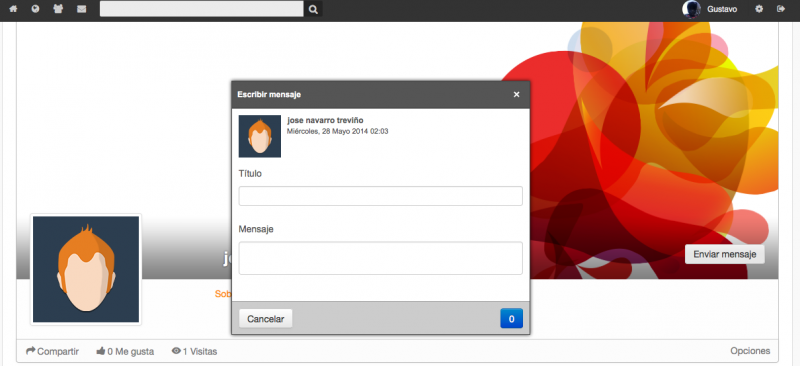Viewport: 800px width, 366px height.
Task: Click the date Miércoles, 28 Mayo 2014 02:03
Action: (x=338, y=131)
